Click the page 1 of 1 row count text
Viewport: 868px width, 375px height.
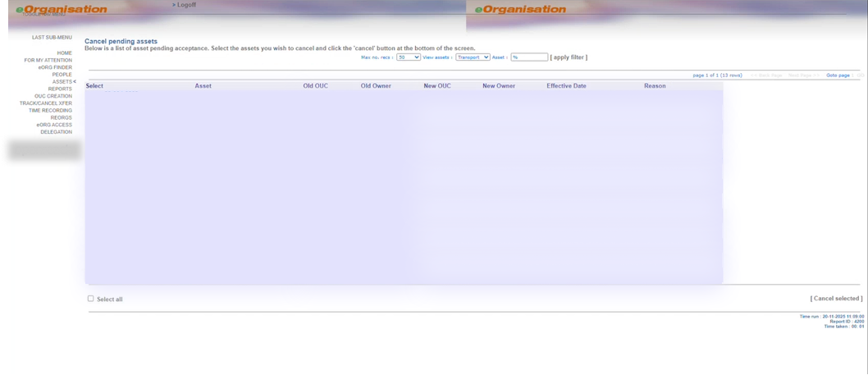pyautogui.click(x=717, y=75)
